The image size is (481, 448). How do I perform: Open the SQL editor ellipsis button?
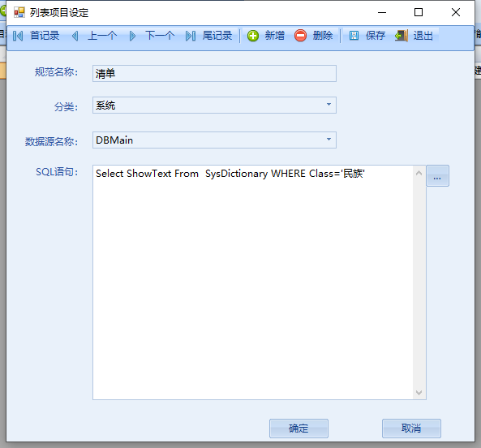[437, 176]
